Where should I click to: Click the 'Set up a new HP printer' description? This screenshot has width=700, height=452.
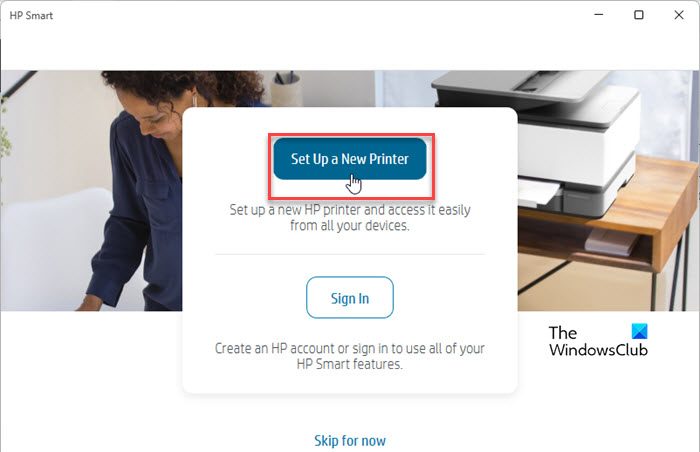[x=350, y=218]
